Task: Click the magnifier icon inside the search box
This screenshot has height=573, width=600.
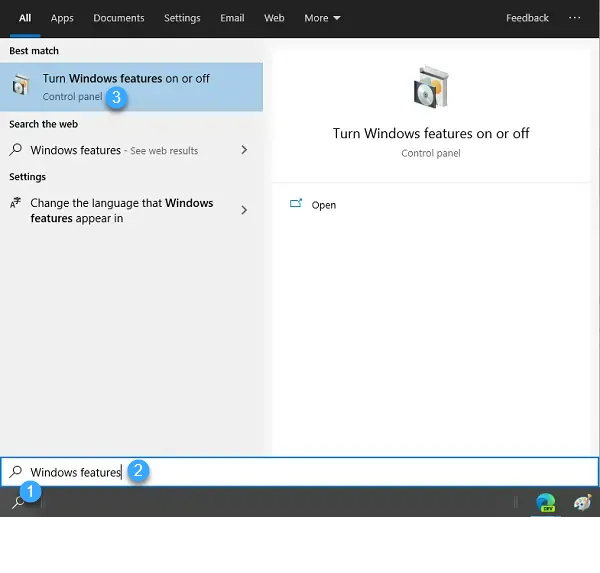Action: [x=16, y=471]
